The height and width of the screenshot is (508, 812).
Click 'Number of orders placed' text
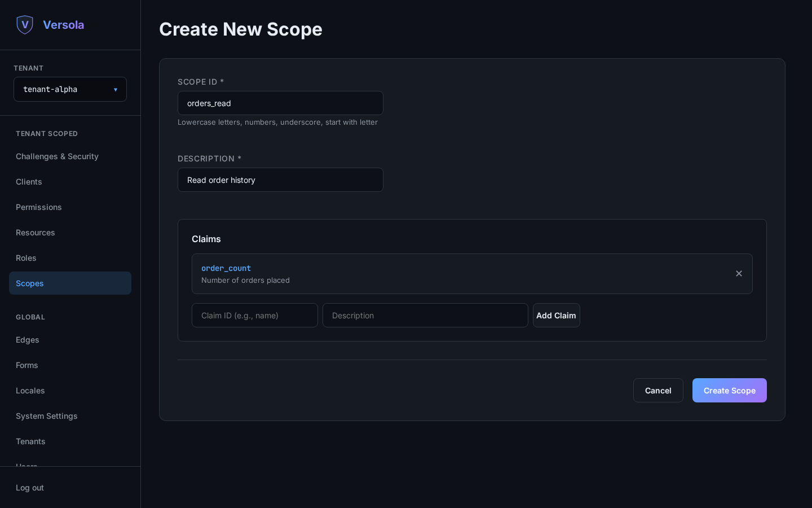click(245, 281)
